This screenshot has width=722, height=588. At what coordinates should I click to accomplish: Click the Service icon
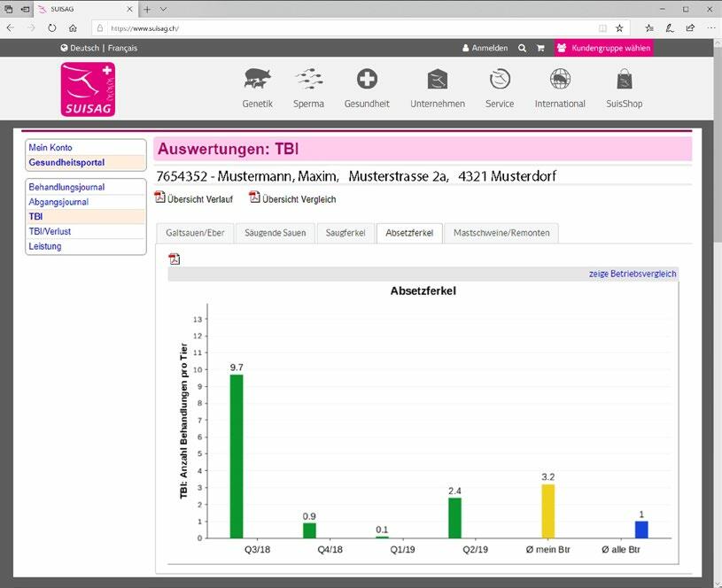click(x=500, y=80)
